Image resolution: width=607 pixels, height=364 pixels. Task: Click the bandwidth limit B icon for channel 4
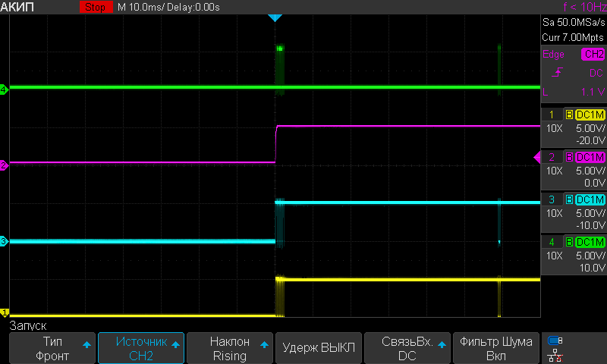tap(569, 242)
